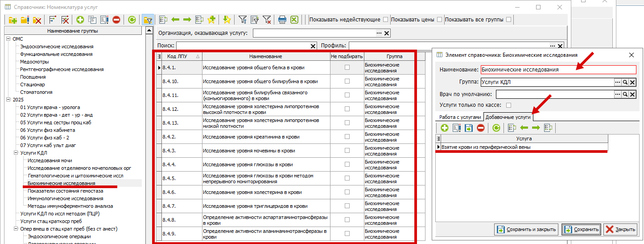Select the Добавочные услуги tab

pyautogui.click(x=508, y=117)
